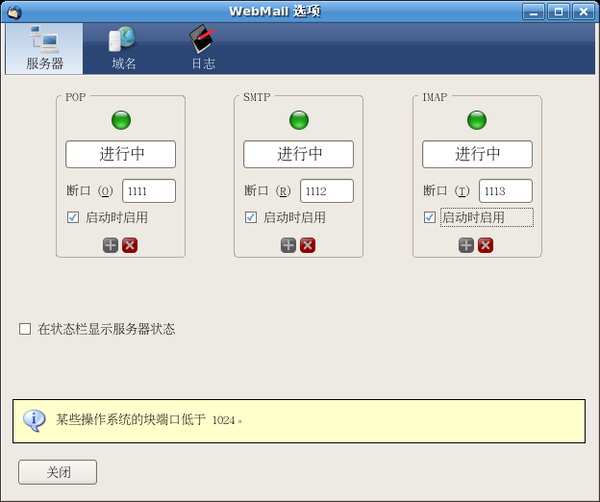Screen dimensions: 600x502
Task: Click the gray plus icon under IMAP
Action: (x=466, y=245)
